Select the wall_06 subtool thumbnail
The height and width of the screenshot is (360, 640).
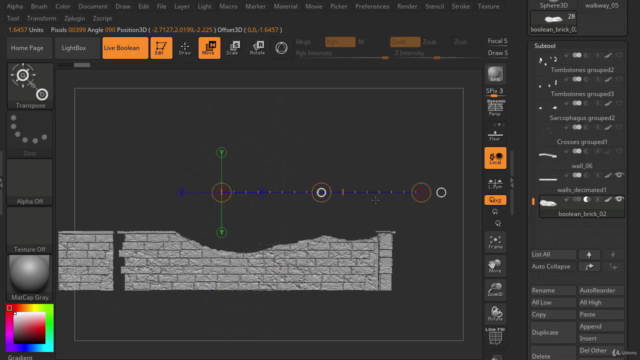(x=548, y=155)
